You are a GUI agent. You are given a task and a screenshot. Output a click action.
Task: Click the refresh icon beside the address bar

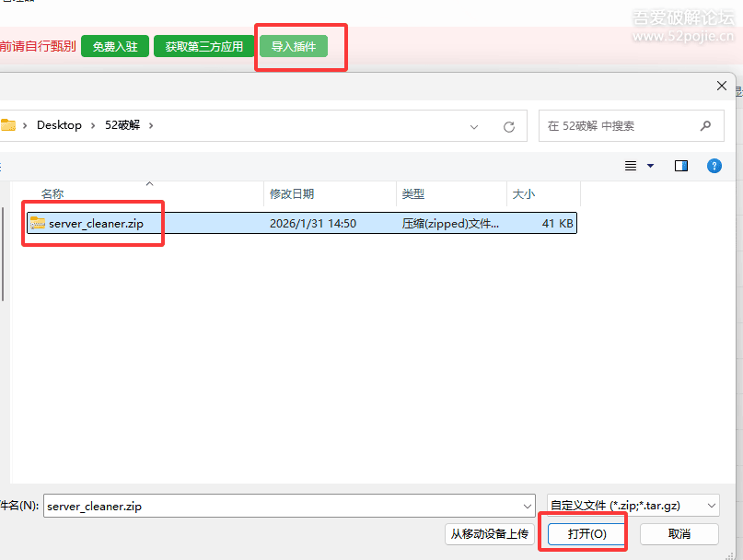(508, 126)
